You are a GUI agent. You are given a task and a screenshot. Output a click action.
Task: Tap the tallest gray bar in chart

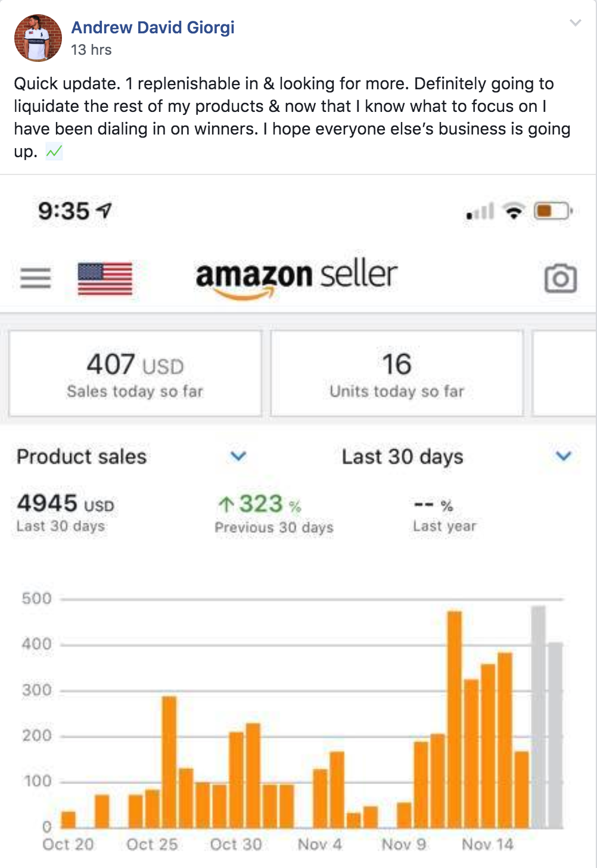(x=538, y=717)
